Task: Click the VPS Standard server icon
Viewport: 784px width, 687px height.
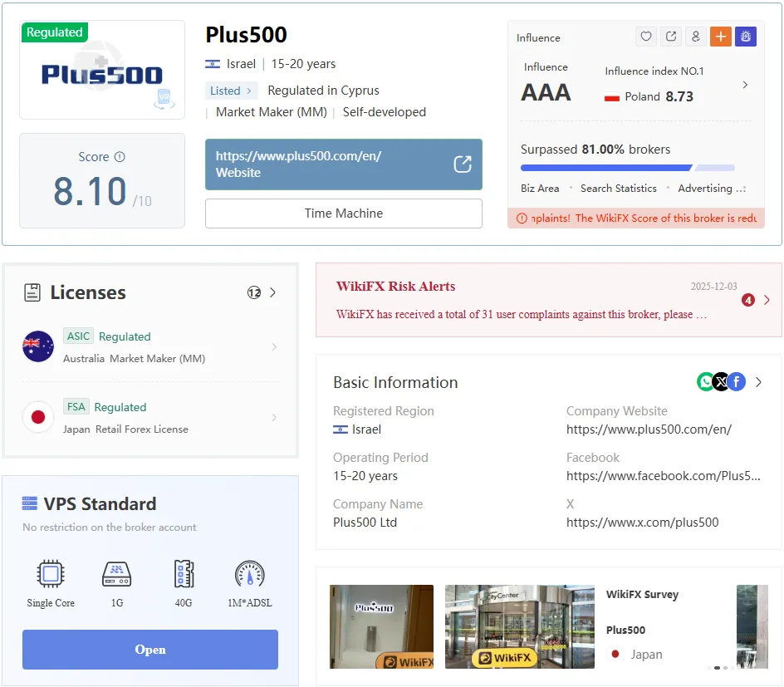Action: 30,503
